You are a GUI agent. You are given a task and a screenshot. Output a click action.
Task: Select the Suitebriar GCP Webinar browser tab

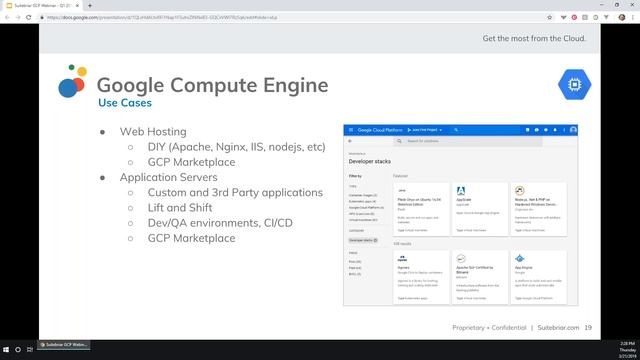tap(43, 6)
